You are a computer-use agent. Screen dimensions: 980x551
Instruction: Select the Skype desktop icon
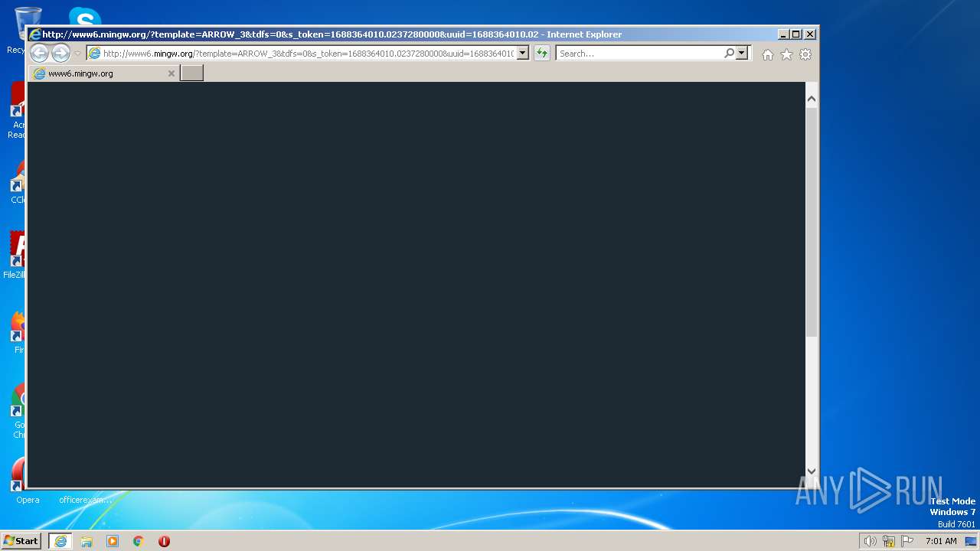pyautogui.click(x=85, y=17)
